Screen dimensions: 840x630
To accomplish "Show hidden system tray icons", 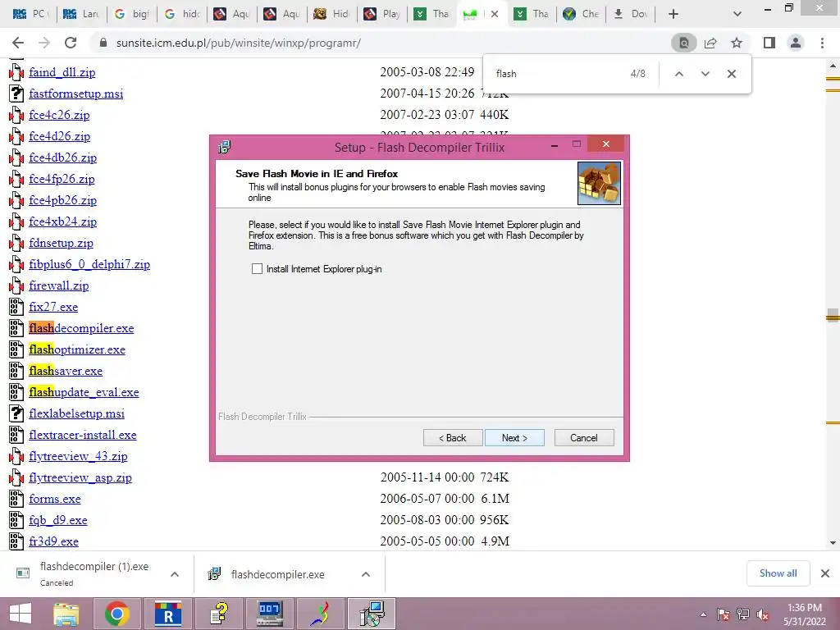I will [x=703, y=615].
